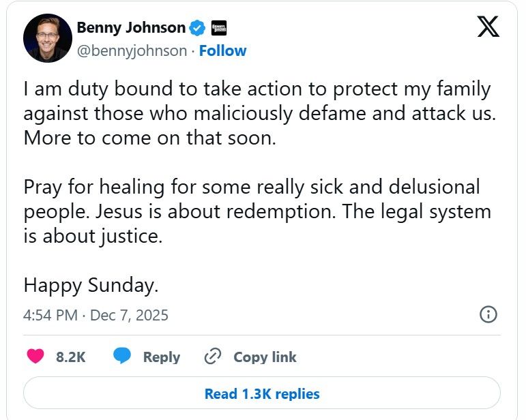
Task: Click the 'Happy Sunday.' line
Action: [91, 284]
